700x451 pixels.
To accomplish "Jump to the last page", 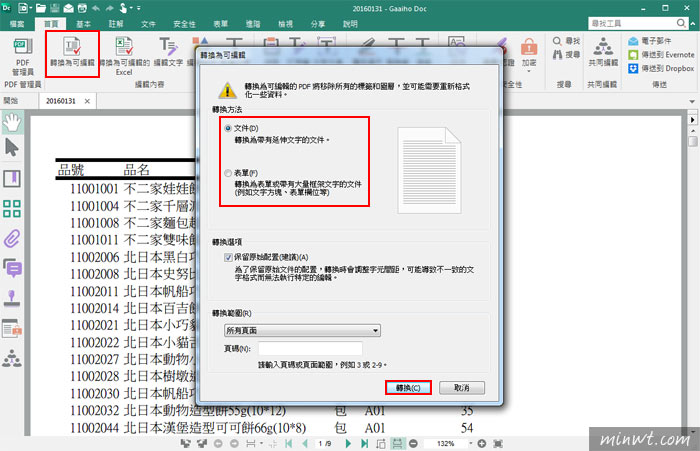I will [365, 443].
